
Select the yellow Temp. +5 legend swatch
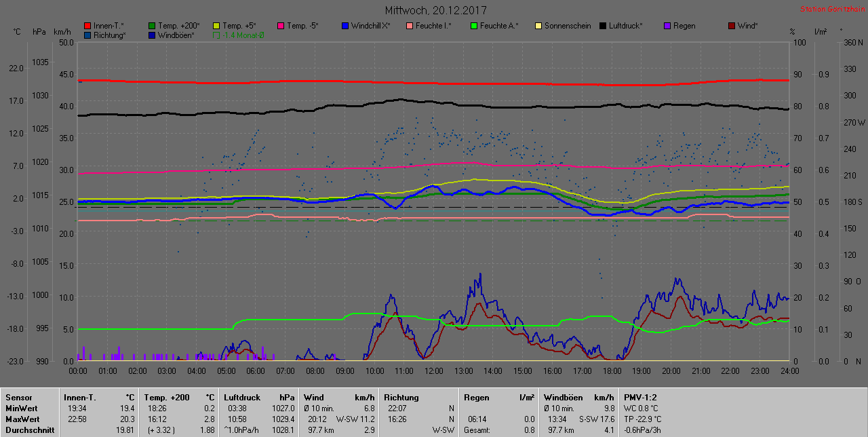(216, 26)
